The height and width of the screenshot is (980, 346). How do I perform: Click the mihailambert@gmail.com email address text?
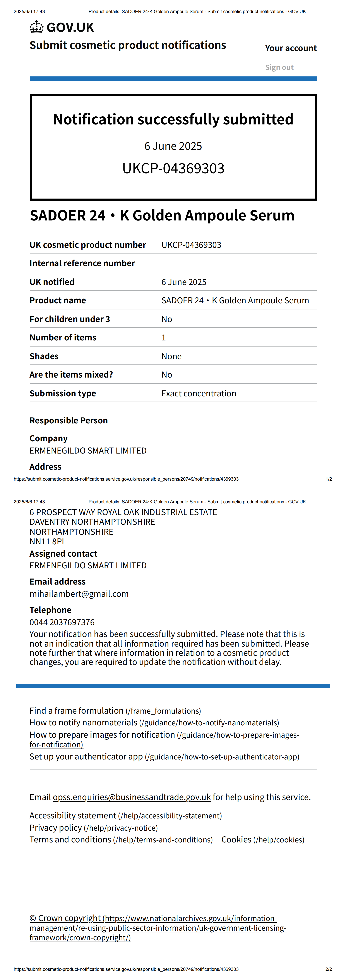click(79, 594)
